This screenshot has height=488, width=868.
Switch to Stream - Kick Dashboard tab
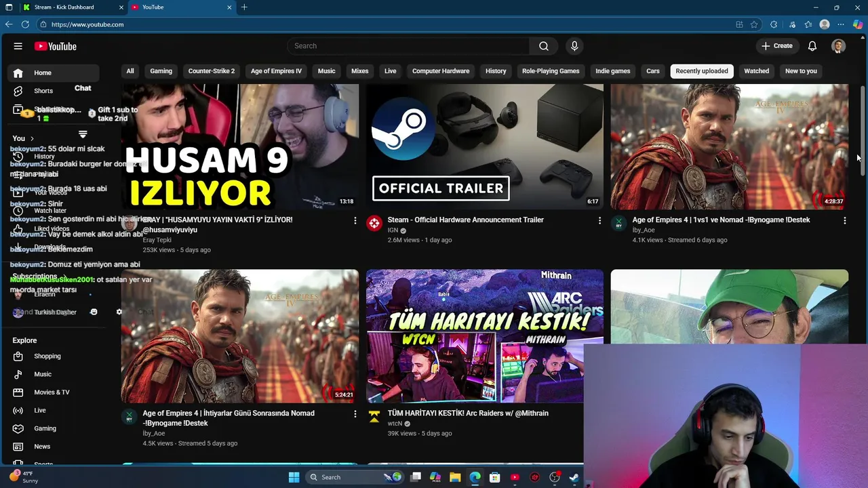(64, 7)
